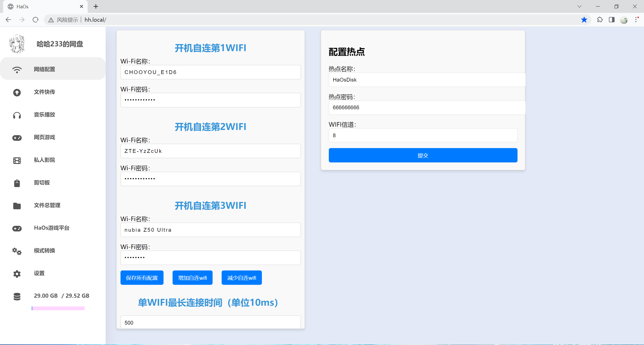Screen dimensions: 644x345
Task: Focus the max connection time field 500
Action: (x=211, y=322)
